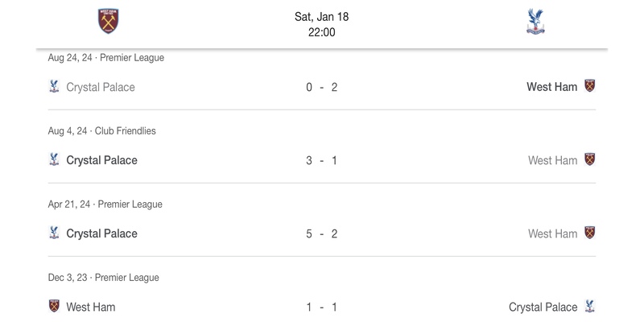This screenshot has height=322, width=644.
Task: Click Crystal Palace logo in Club Friendlies match
Action: point(55,160)
